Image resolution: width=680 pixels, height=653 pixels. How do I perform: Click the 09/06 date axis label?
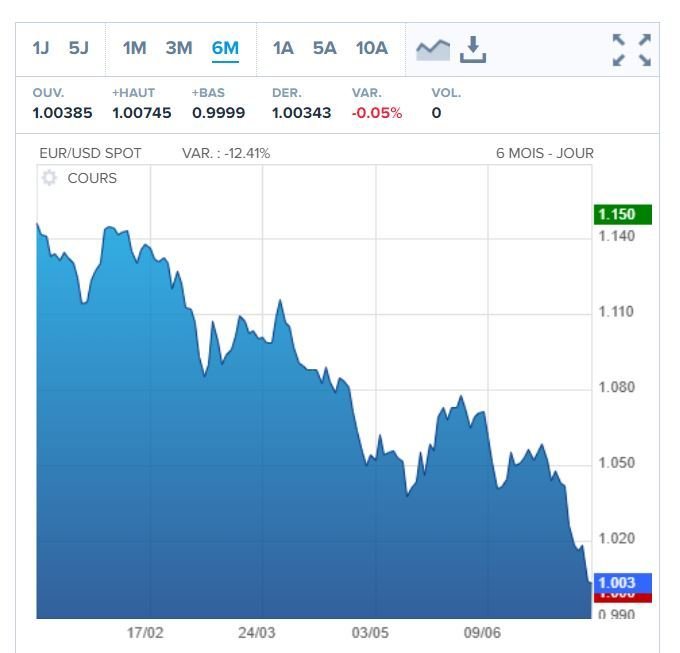tap(482, 633)
